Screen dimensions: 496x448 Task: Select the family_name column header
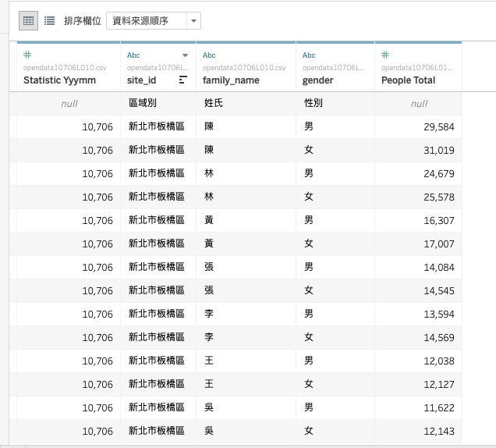231,80
